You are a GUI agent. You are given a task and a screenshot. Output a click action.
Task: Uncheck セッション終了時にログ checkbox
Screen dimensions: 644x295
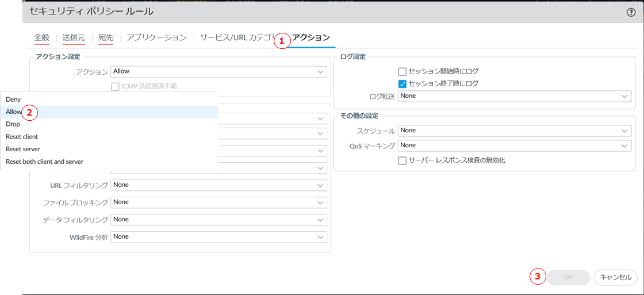pos(402,84)
